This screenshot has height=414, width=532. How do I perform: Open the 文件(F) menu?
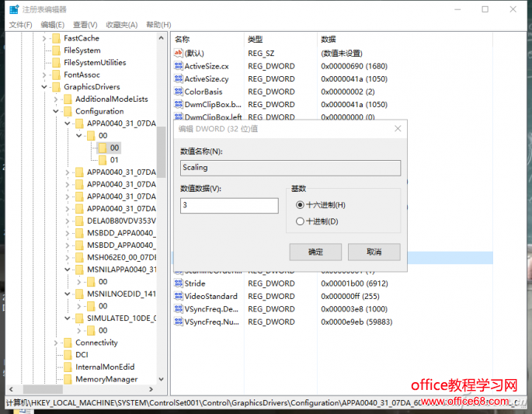pos(20,25)
